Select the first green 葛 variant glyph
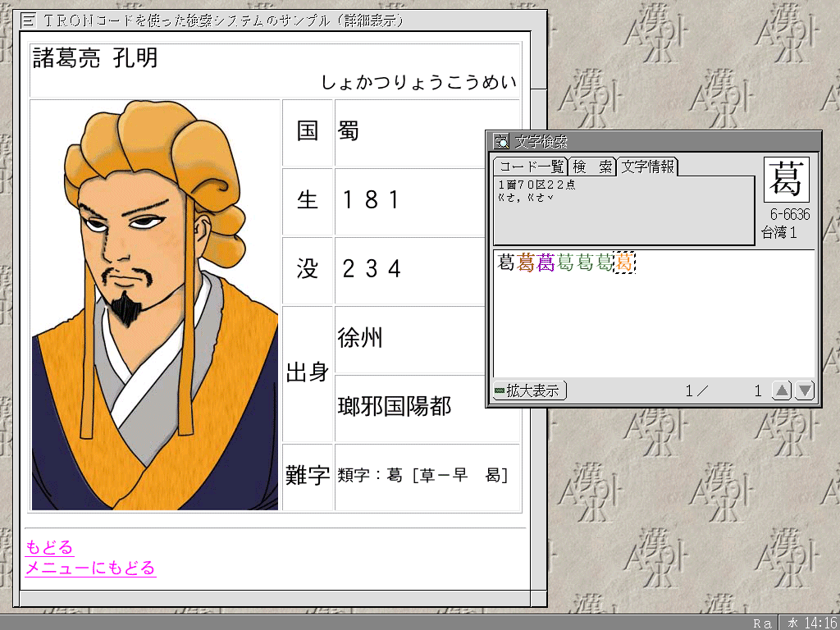This screenshot has width=840, height=630. (565, 262)
